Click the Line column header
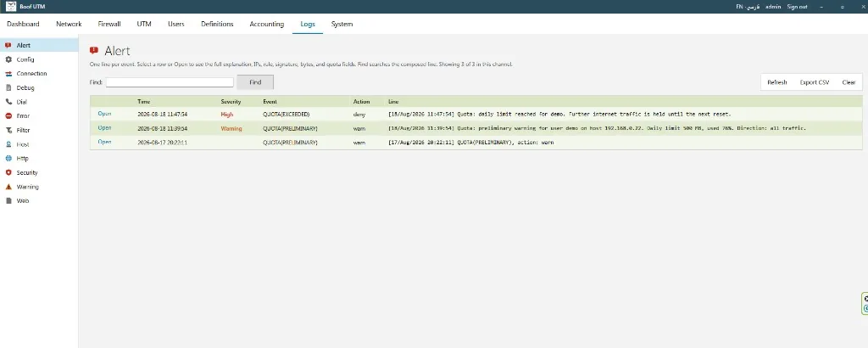Viewport: 868px width, 348px height. pos(393,101)
